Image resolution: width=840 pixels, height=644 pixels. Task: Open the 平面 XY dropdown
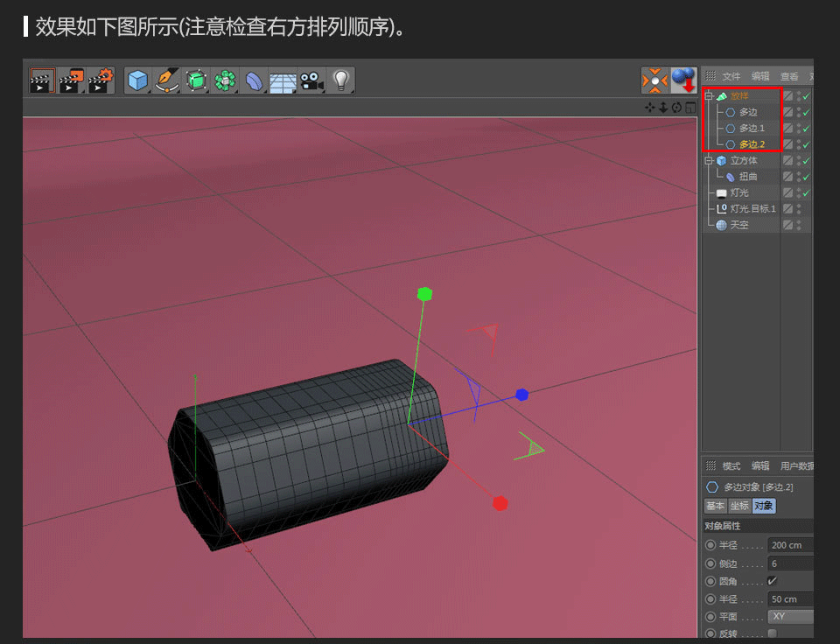click(788, 617)
